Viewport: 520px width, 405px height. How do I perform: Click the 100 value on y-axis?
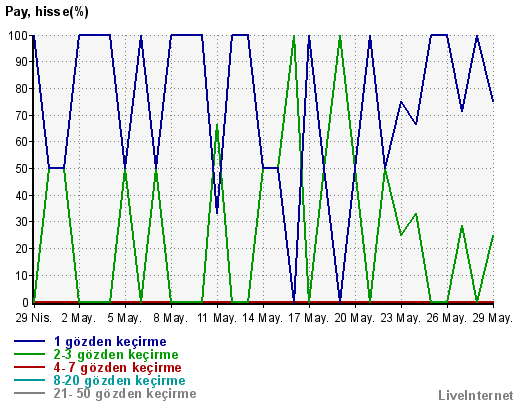[18, 35]
